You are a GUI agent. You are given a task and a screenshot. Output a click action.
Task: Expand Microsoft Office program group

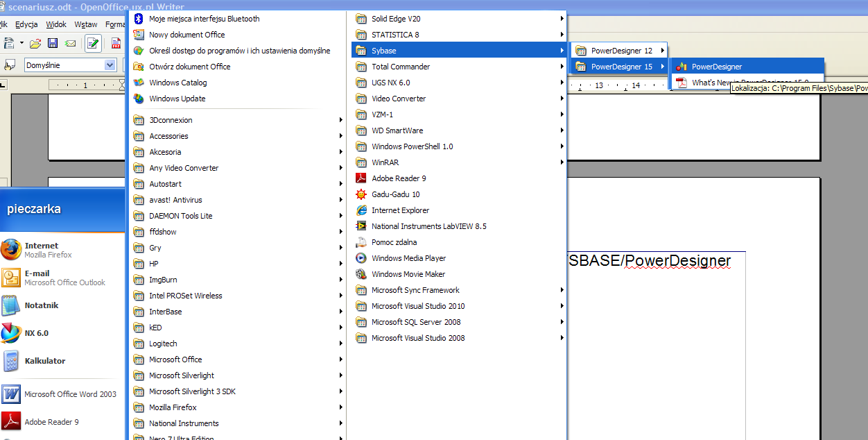coord(236,359)
